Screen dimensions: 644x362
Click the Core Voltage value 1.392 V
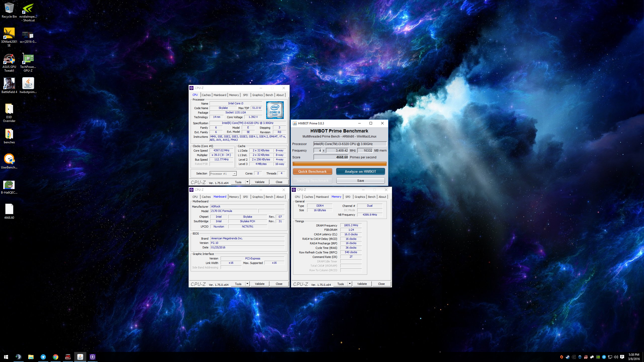[x=253, y=117]
